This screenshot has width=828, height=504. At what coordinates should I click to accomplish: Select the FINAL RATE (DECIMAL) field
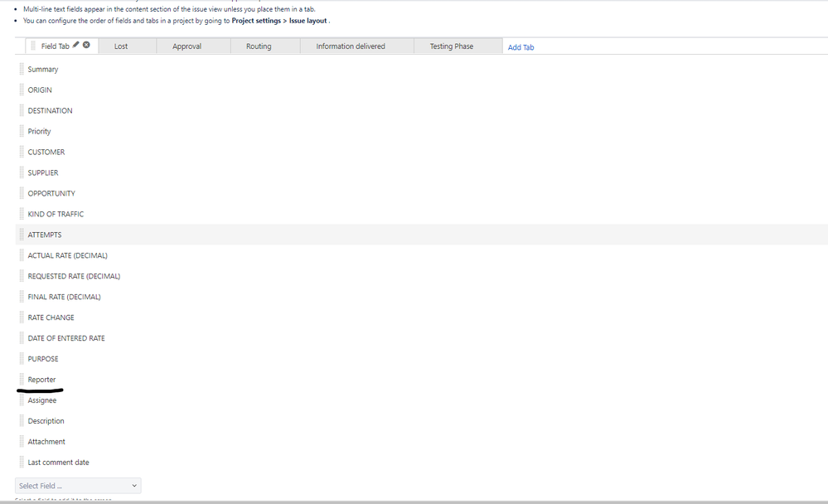pos(421,297)
